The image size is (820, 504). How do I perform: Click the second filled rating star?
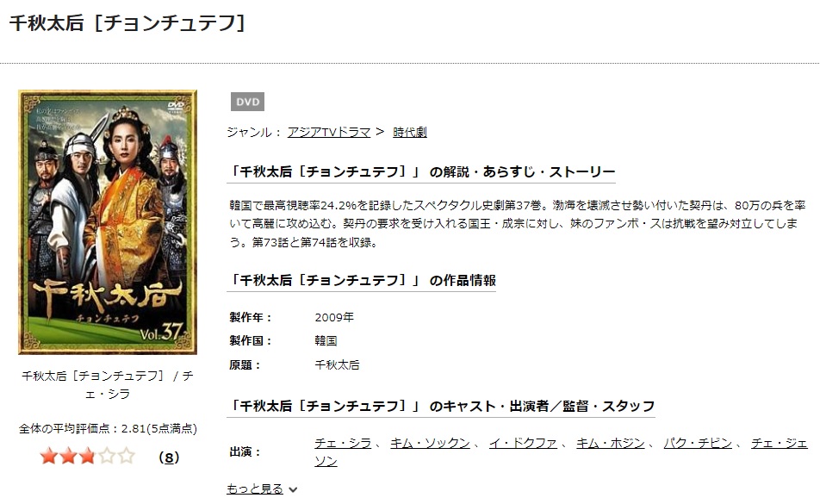68,456
